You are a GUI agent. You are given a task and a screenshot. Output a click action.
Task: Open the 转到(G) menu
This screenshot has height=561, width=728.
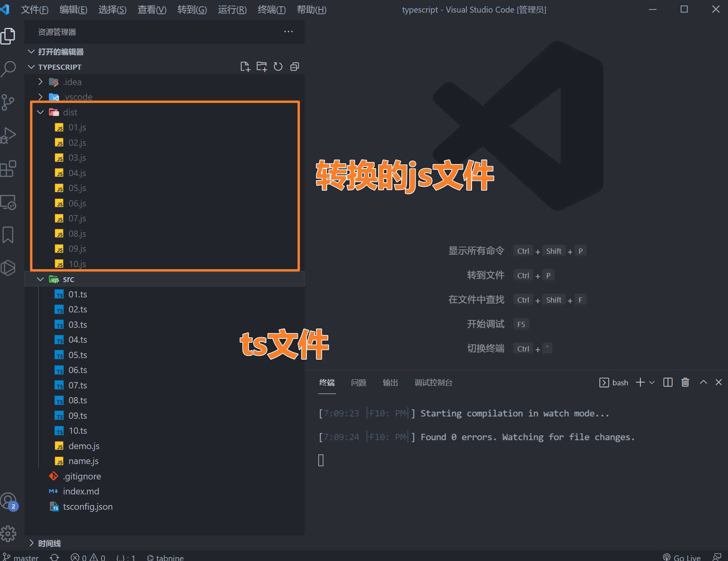192,9
